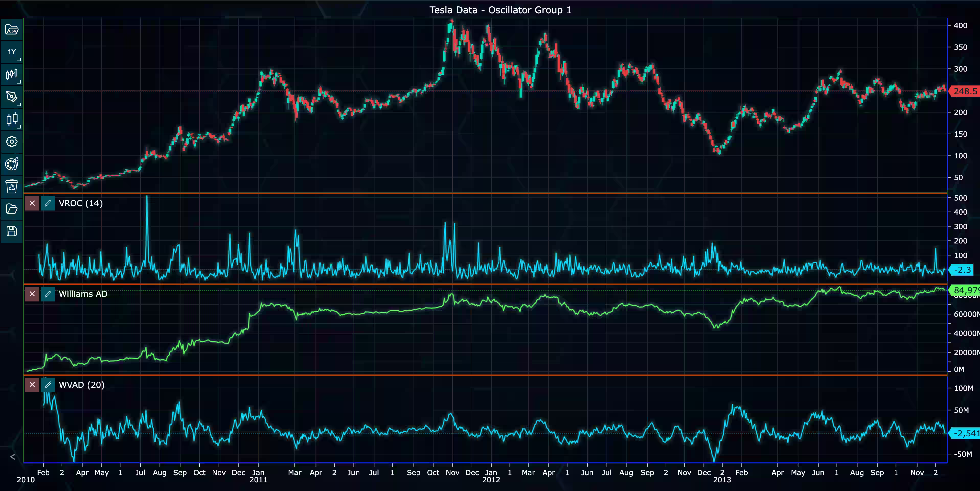Click the VROC (14) label
980x491 pixels.
click(x=81, y=203)
